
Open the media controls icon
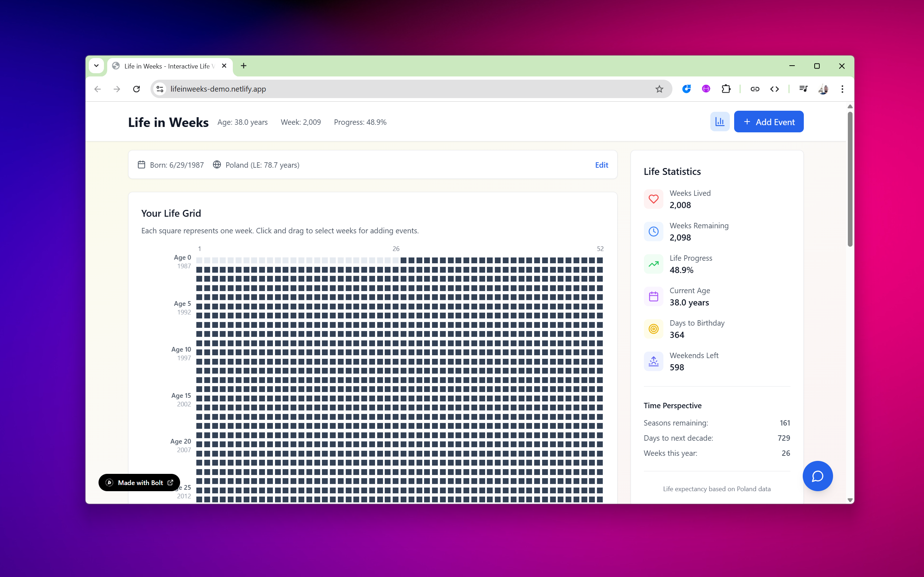click(x=803, y=89)
